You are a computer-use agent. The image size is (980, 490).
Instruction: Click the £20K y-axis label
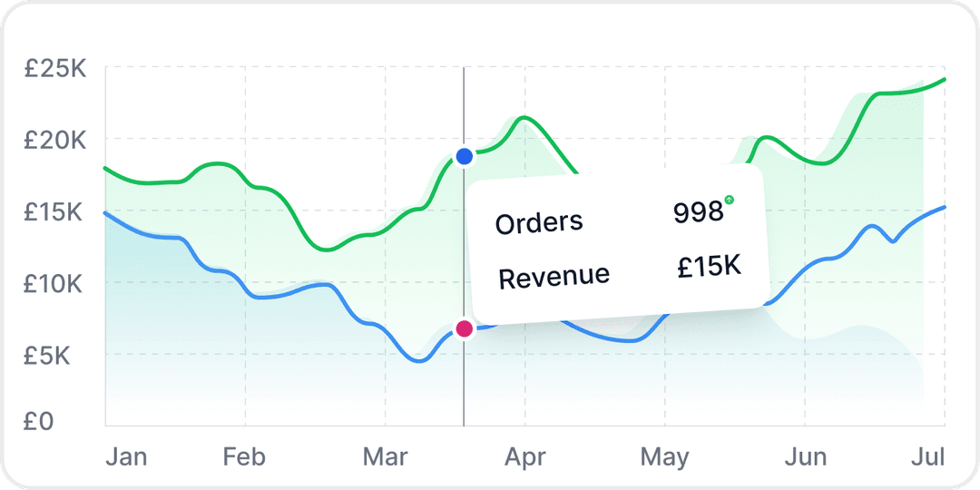(55, 141)
